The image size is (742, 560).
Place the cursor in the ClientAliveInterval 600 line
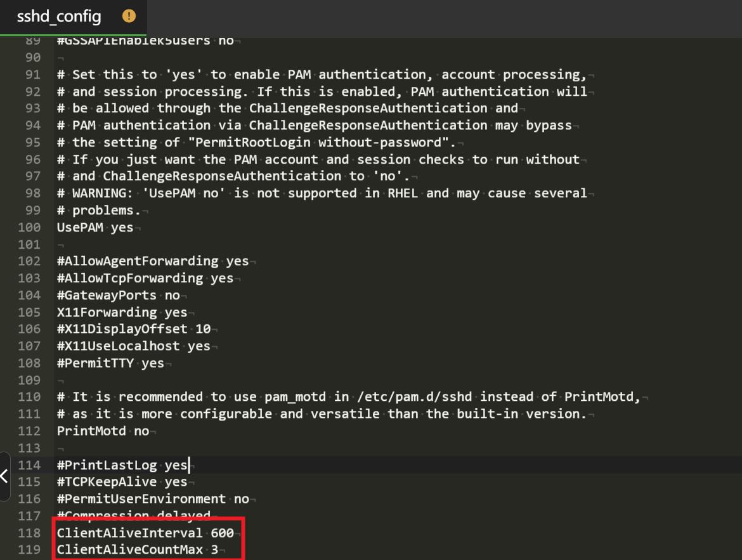tap(145, 533)
